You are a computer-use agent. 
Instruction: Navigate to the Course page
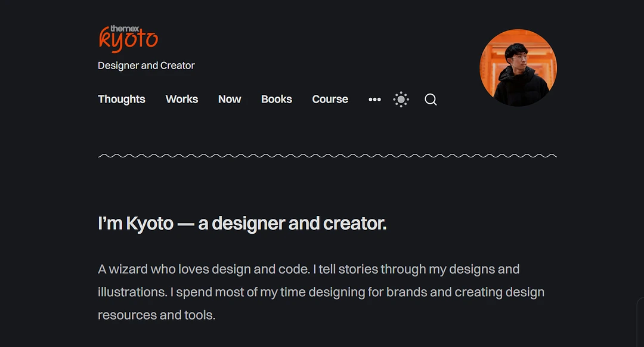pyautogui.click(x=330, y=100)
